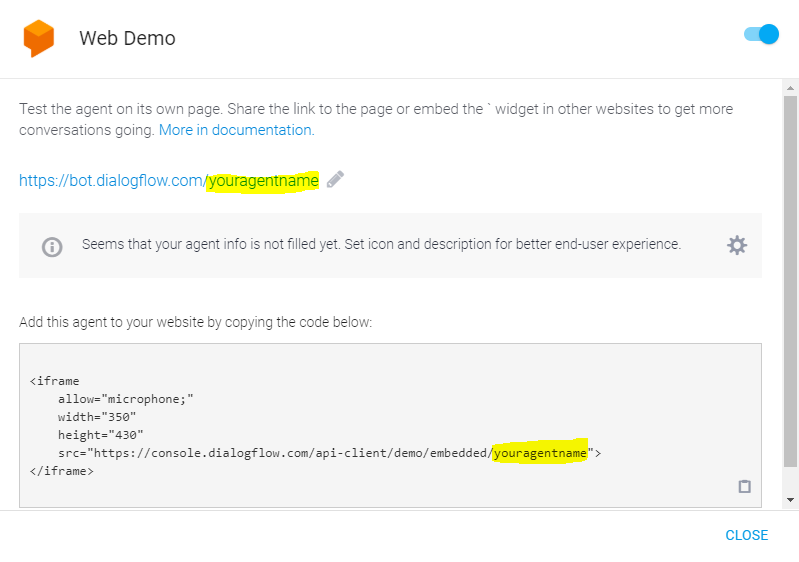Viewport: 799px width, 562px height.
Task: Click the allow="microphone;" code line
Action: click(x=125, y=399)
